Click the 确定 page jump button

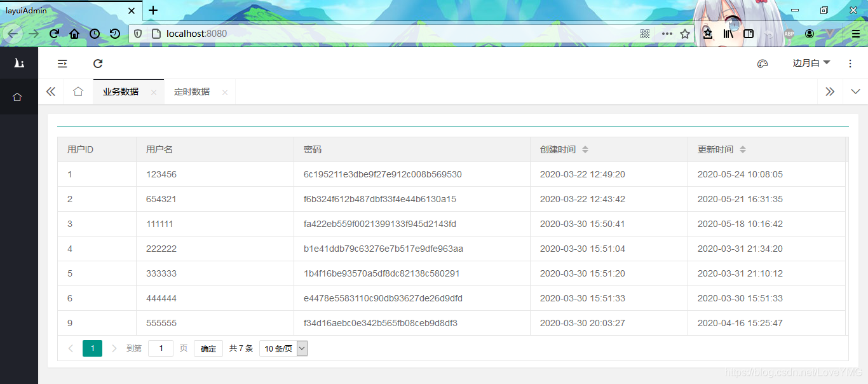[208, 348]
